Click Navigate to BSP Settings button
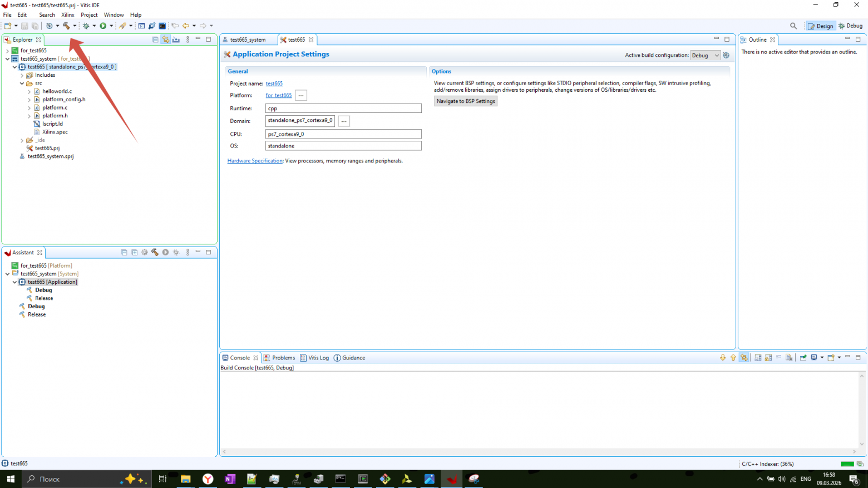Screen dimensions: 868x488 coord(466,101)
